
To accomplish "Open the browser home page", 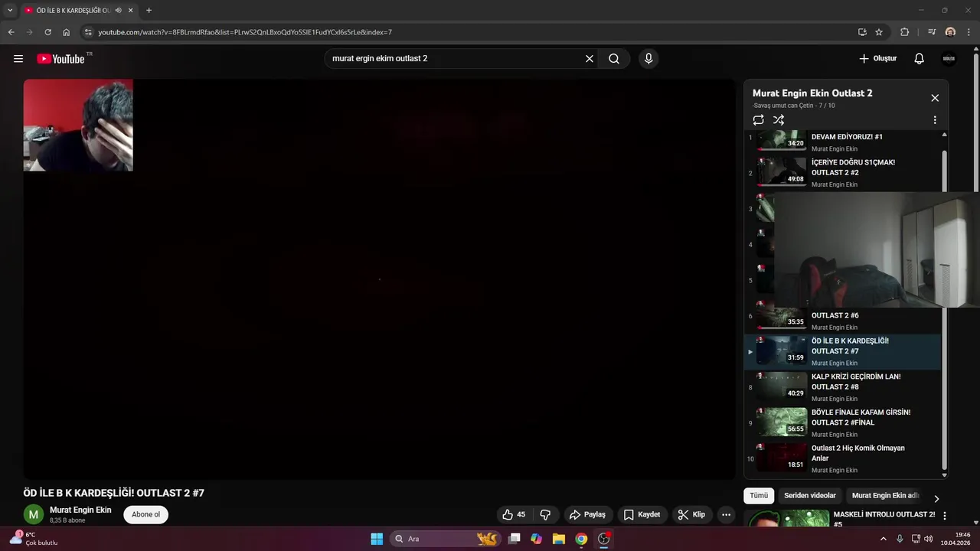I will pyautogui.click(x=67, y=32).
